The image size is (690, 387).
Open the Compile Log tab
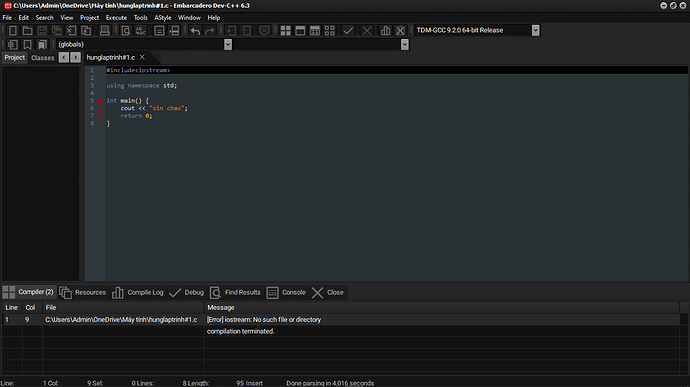(x=138, y=292)
